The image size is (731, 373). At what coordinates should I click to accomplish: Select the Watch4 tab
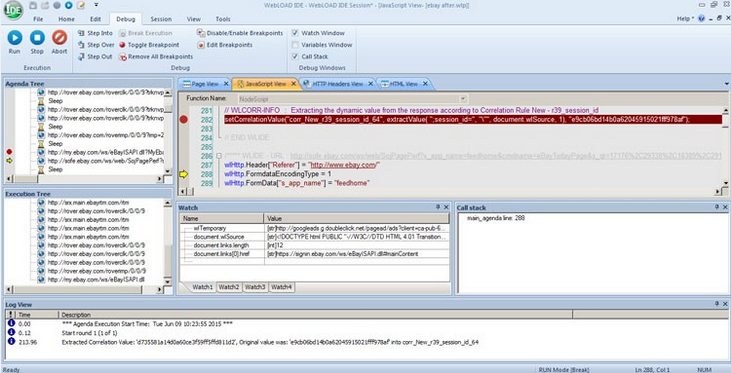pyautogui.click(x=281, y=287)
